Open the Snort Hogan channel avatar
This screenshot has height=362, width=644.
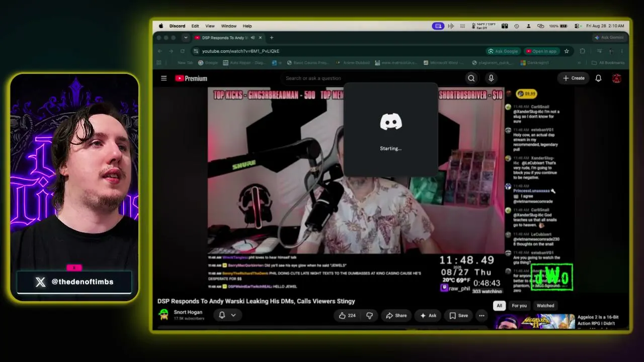tap(164, 315)
